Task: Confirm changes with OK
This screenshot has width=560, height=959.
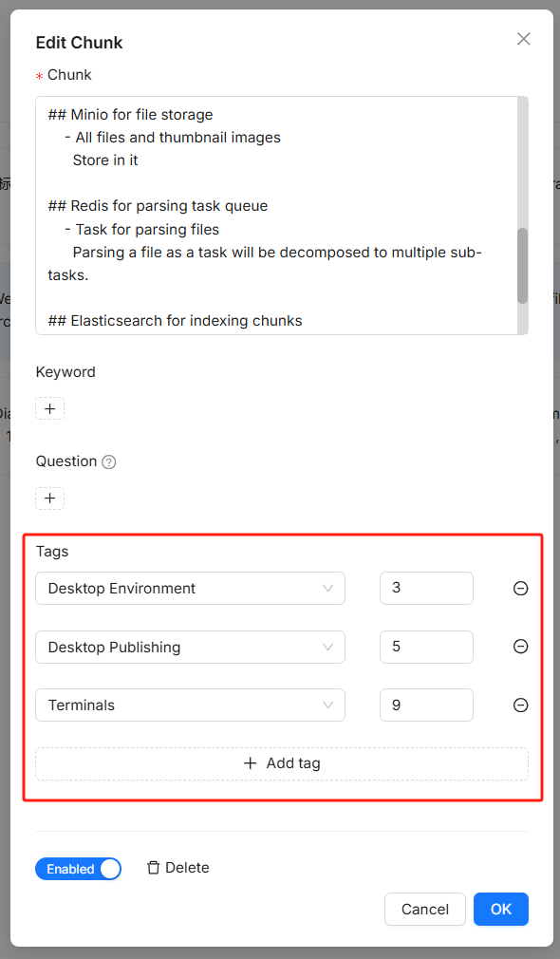Action: tap(501, 910)
